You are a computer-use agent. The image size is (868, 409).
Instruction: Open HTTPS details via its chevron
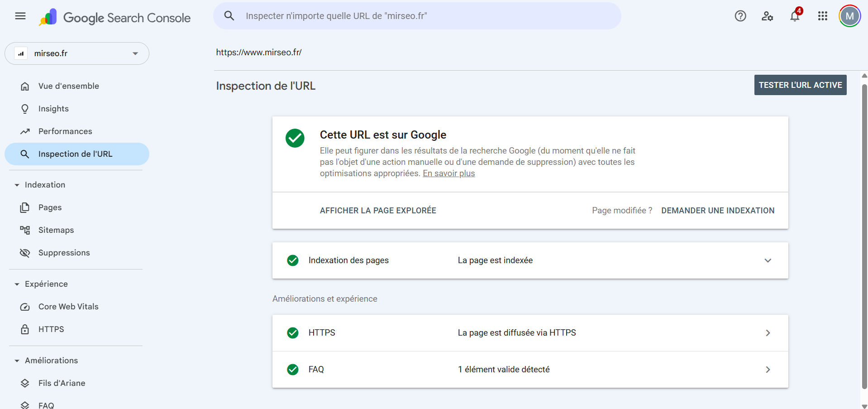pos(768,332)
